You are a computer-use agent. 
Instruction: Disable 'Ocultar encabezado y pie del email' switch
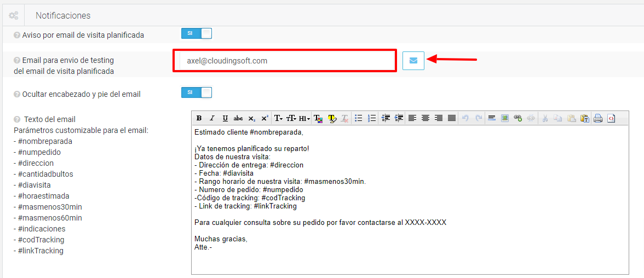pyautogui.click(x=196, y=92)
